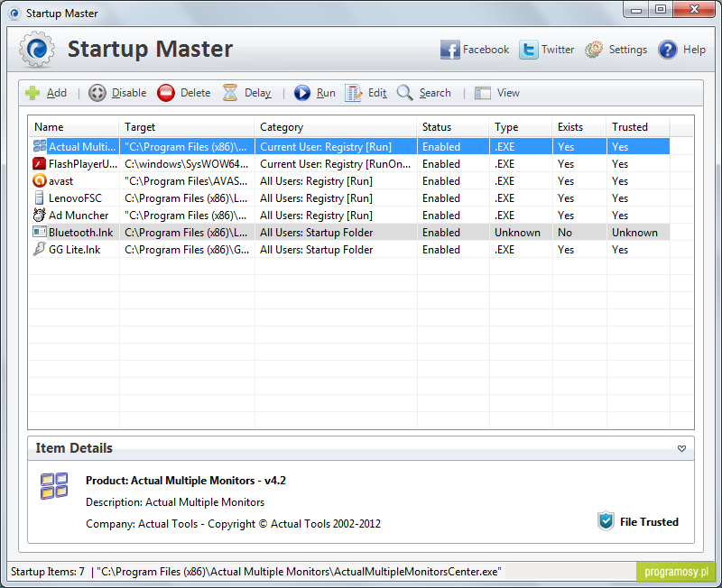Sort by the Type column header
Image resolution: width=722 pixels, height=588 pixels.
point(521,127)
